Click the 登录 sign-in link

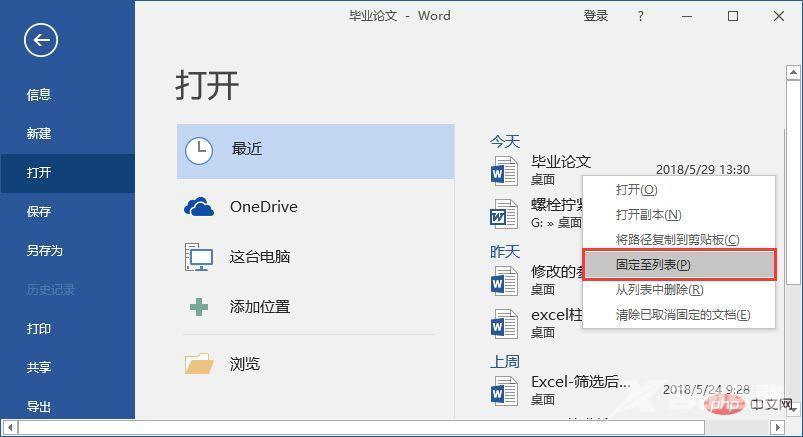[596, 16]
